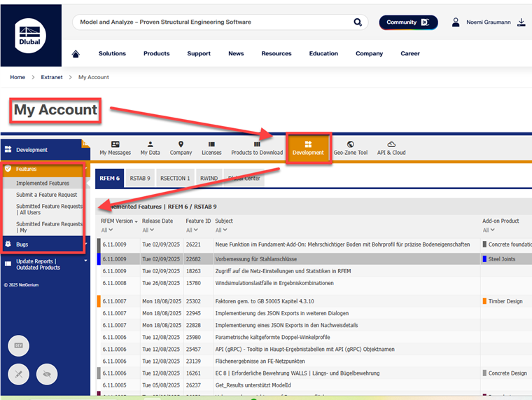The image size is (532, 400).
Task: Open the Release Date filter dropdown
Action: 148,230
